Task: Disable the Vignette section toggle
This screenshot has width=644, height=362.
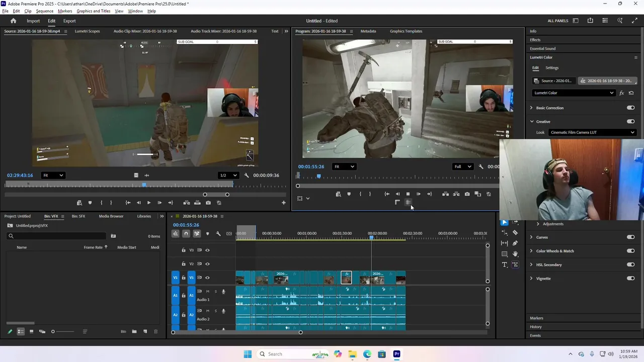Action: click(630, 279)
